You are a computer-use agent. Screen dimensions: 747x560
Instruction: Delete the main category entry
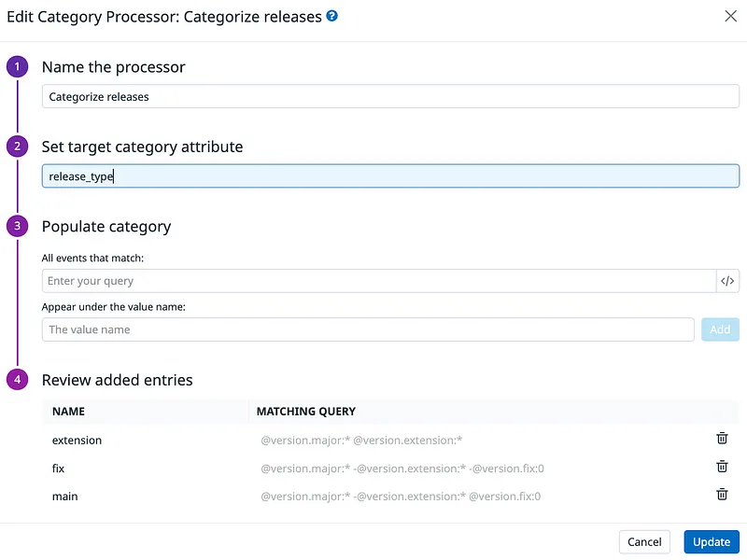pos(722,496)
